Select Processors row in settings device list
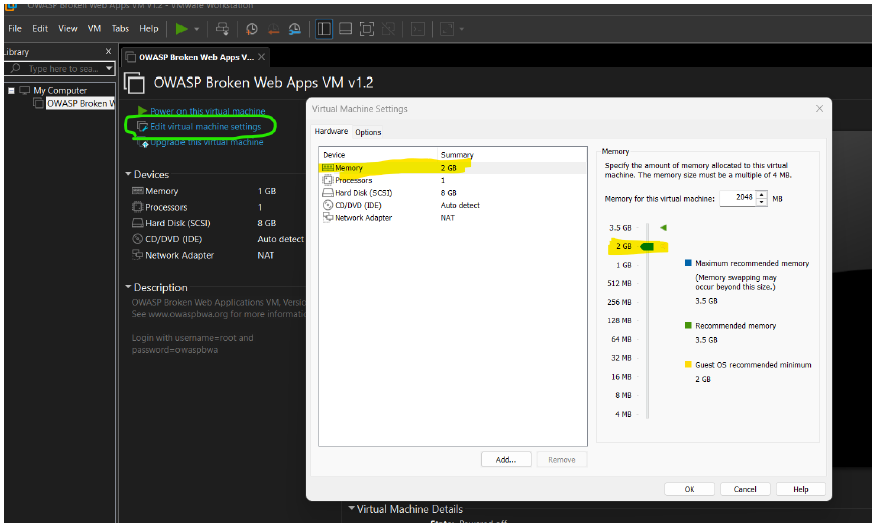 tap(452, 181)
